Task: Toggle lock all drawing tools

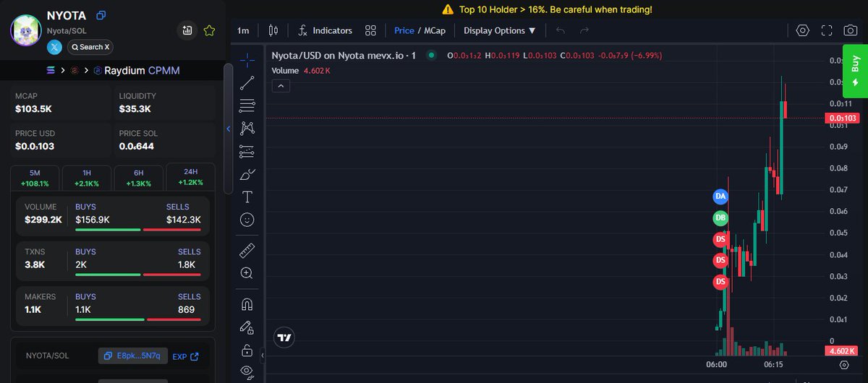Action: pos(247,350)
